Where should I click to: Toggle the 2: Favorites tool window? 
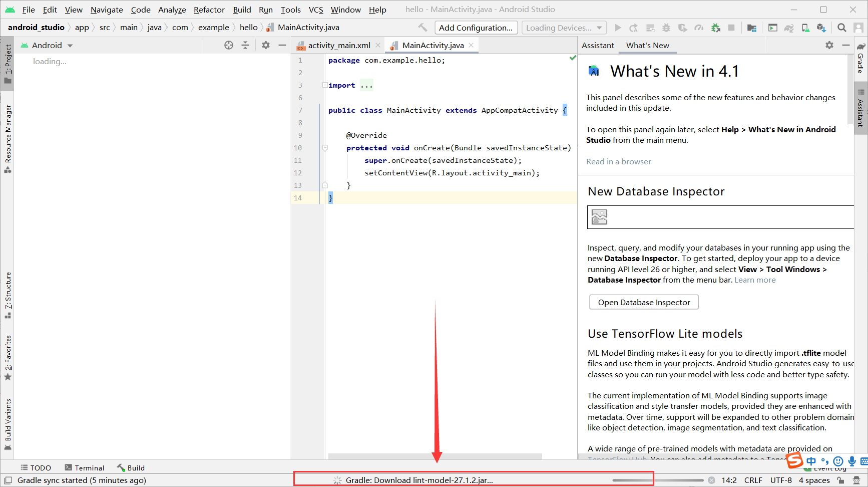pyautogui.click(x=8, y=358)
